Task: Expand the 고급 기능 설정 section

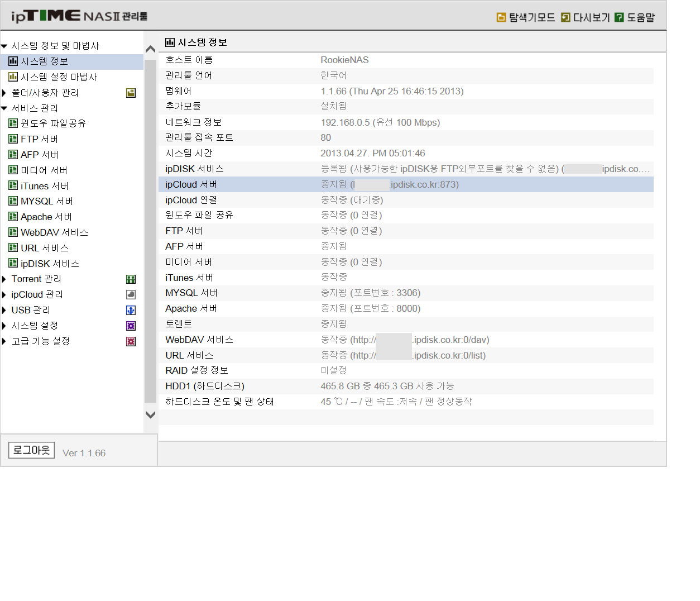Action: tap(4, 341)
